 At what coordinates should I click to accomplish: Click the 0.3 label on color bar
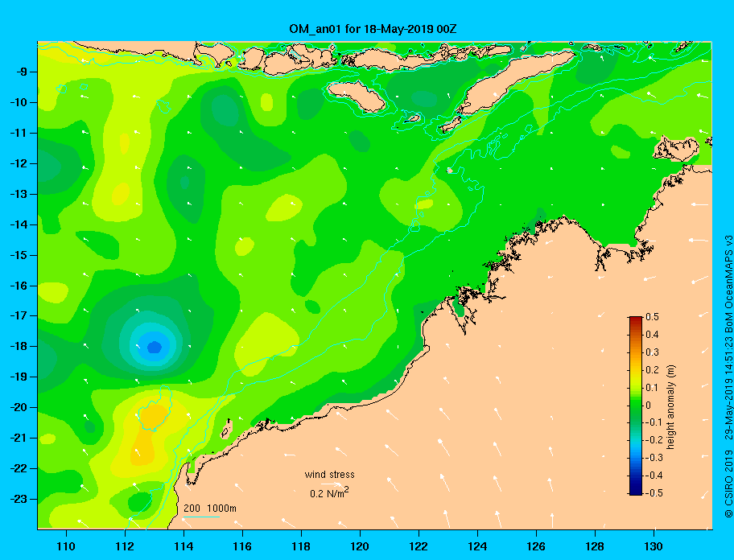[x=652, y=352]
